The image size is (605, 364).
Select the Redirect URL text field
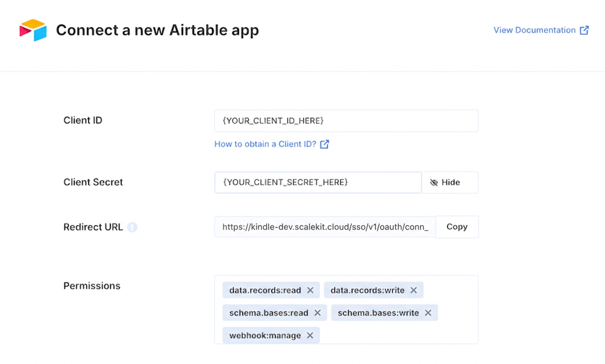coord(324,227)
